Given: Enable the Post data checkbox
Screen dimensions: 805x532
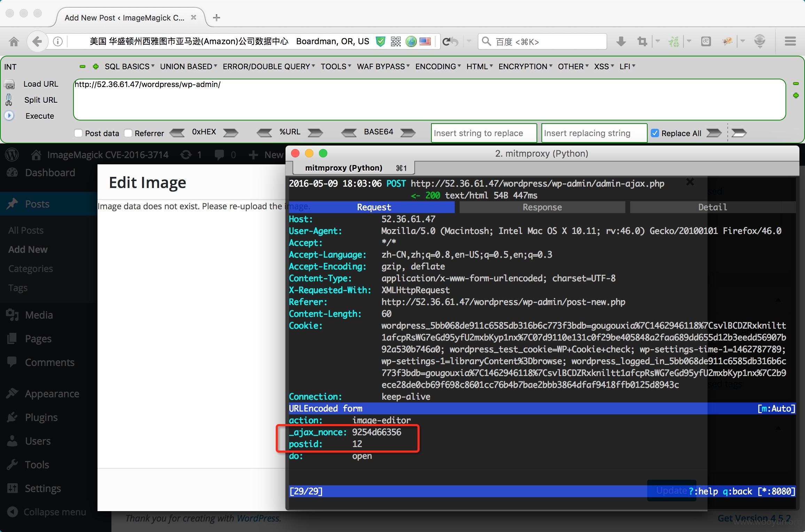Looking at the screenshot, I should tap(78, 133).
